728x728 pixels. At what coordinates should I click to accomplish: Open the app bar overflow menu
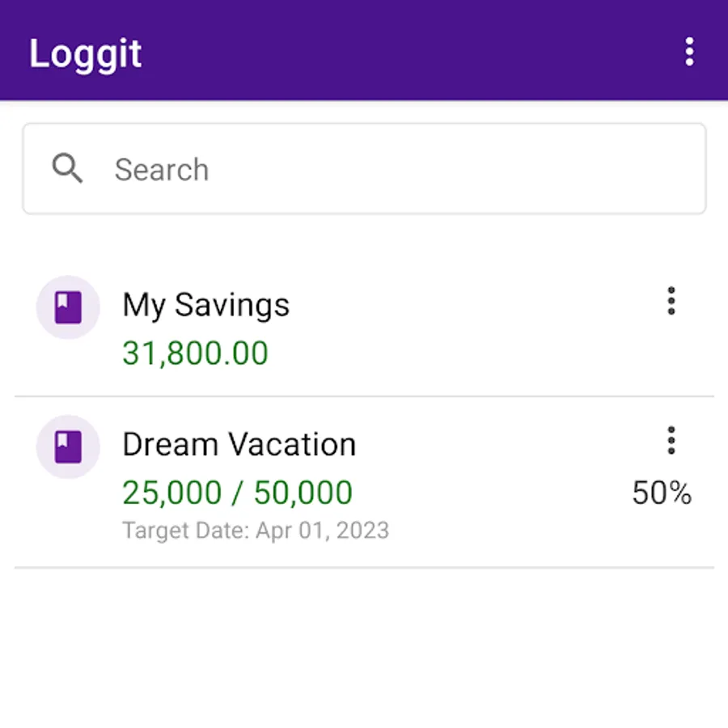click(689, 52)
